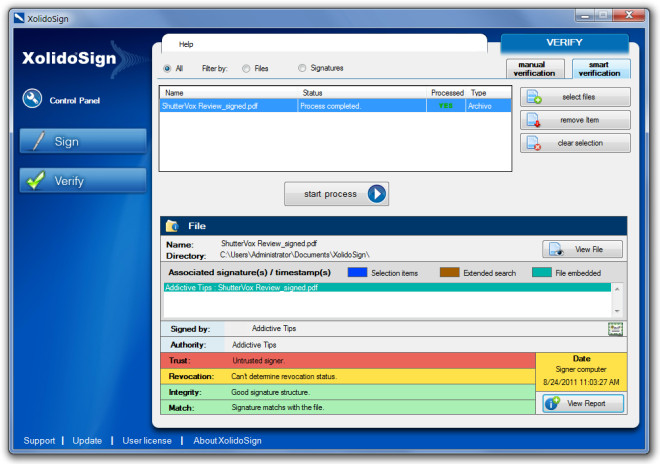Click the green checkmark icon on Verify

coord(36,180)
